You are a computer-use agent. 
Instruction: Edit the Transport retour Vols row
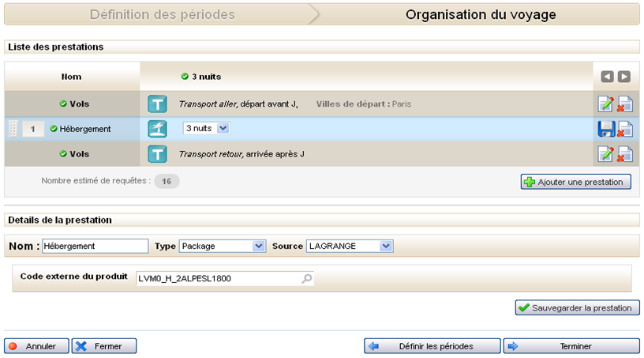pyautogui.click(x=605, y=154)
